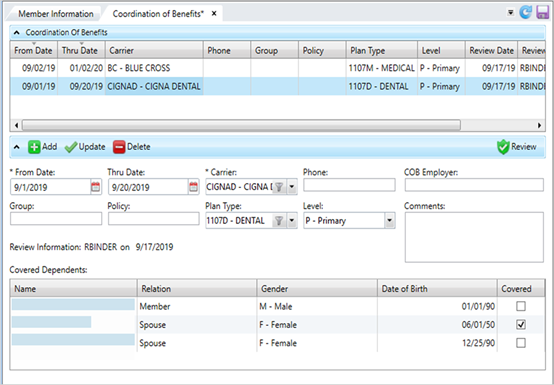
Task: Click the Phone input field
Action: point(349,185)
